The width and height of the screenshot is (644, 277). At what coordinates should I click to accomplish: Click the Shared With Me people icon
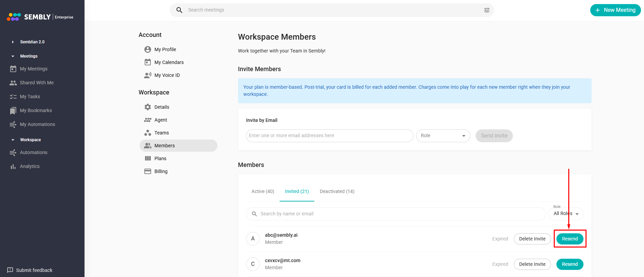13,83
